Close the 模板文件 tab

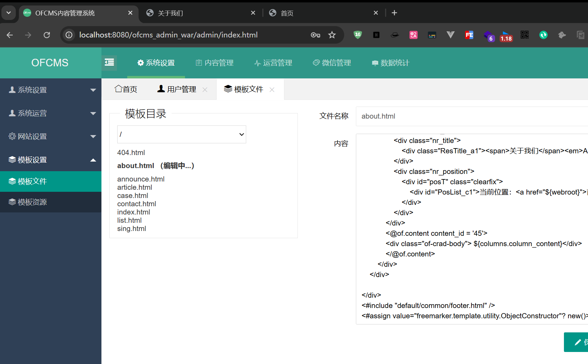click(x=272, y=90)
